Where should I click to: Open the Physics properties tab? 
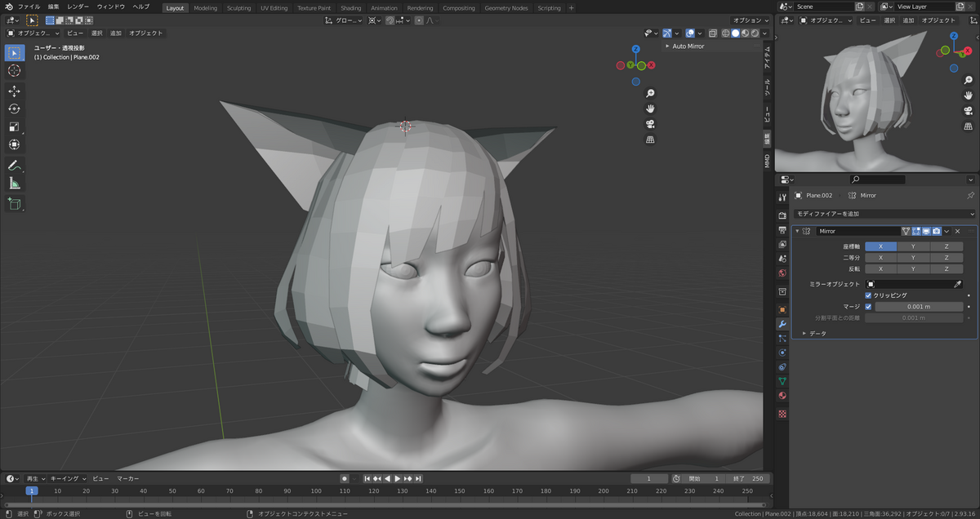(x=782, y=353)
